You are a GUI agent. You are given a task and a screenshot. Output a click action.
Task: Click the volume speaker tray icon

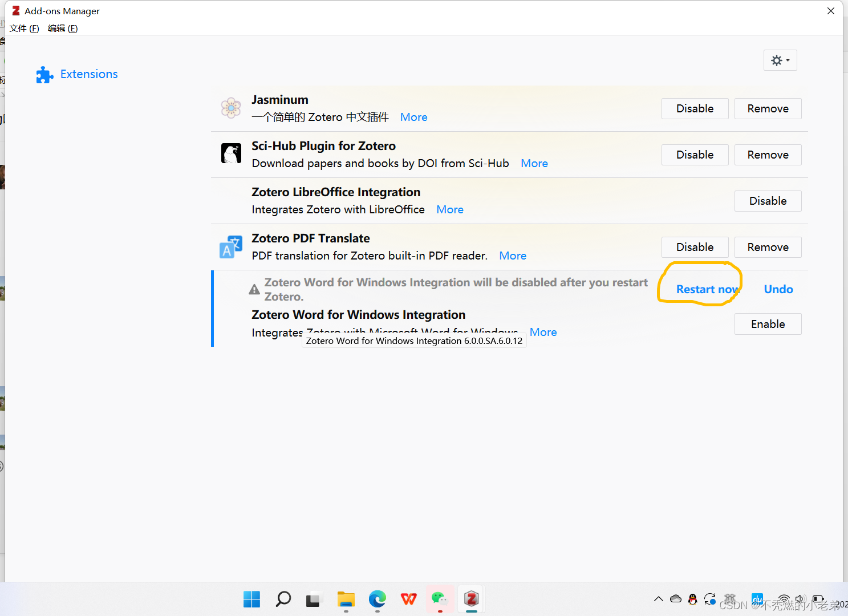click(x=800, y=599)
